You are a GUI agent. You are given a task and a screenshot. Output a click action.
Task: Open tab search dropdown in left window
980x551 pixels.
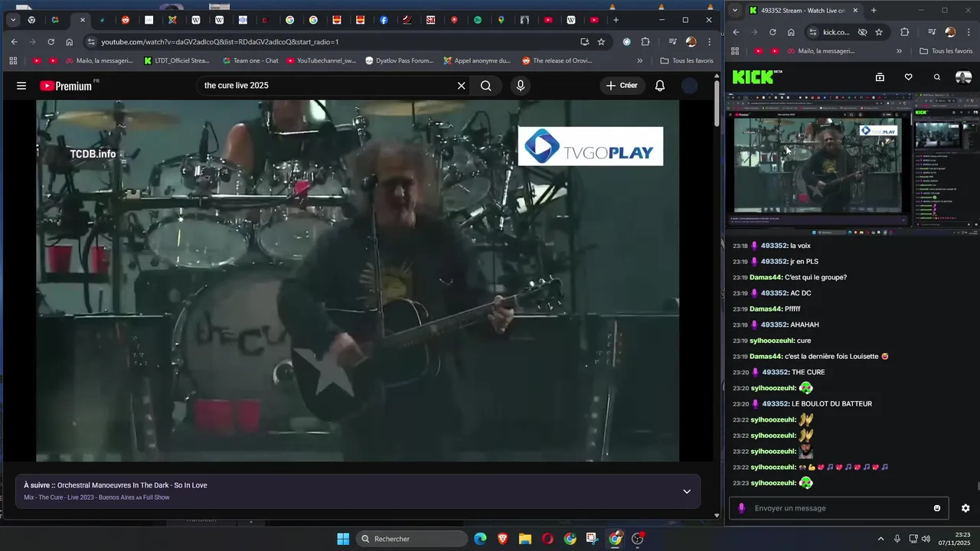pyautogui.click(x=13, y=20)
